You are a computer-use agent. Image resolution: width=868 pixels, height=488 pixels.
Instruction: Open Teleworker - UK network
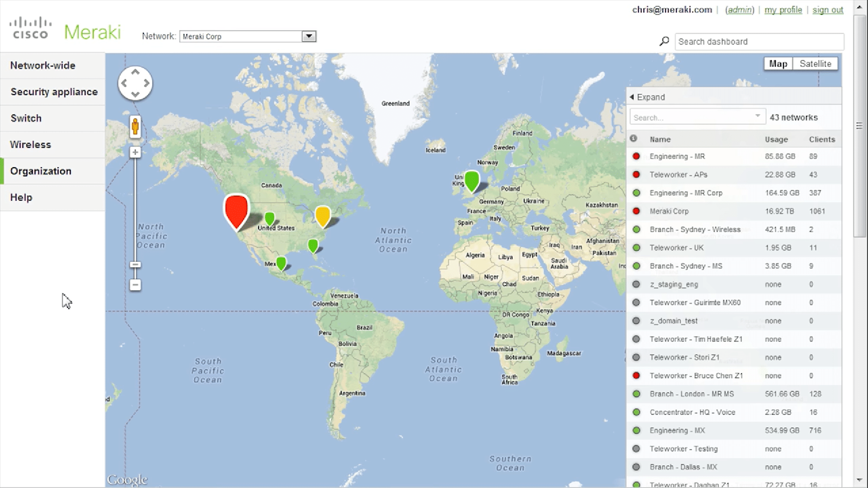pyautogui.click(x=676, y=248)
